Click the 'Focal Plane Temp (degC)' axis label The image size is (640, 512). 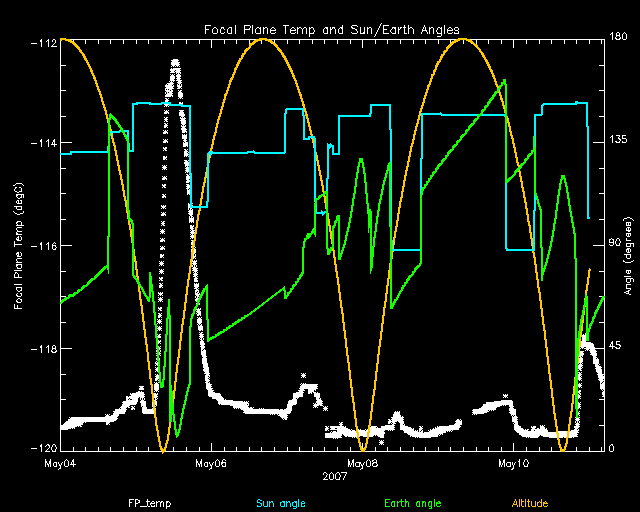point(19,245)
